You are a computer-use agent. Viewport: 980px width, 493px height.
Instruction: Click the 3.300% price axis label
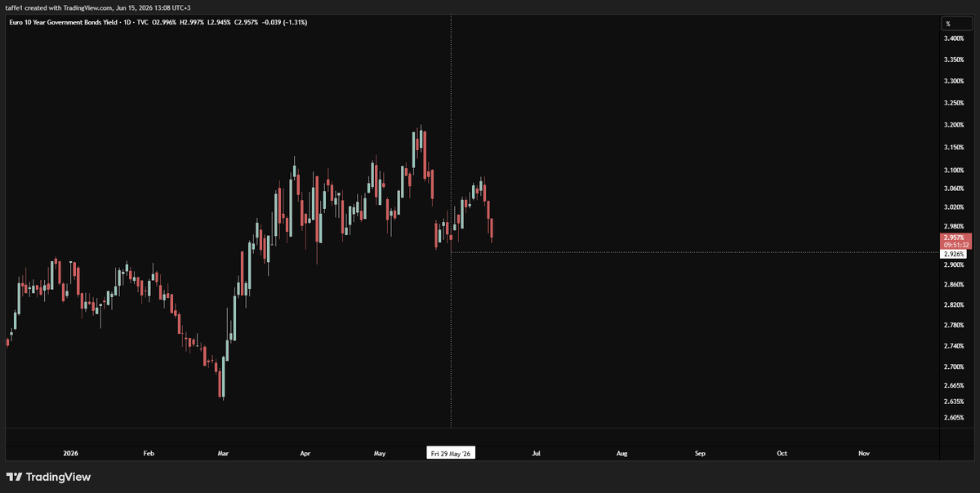(x=954, y=82)
